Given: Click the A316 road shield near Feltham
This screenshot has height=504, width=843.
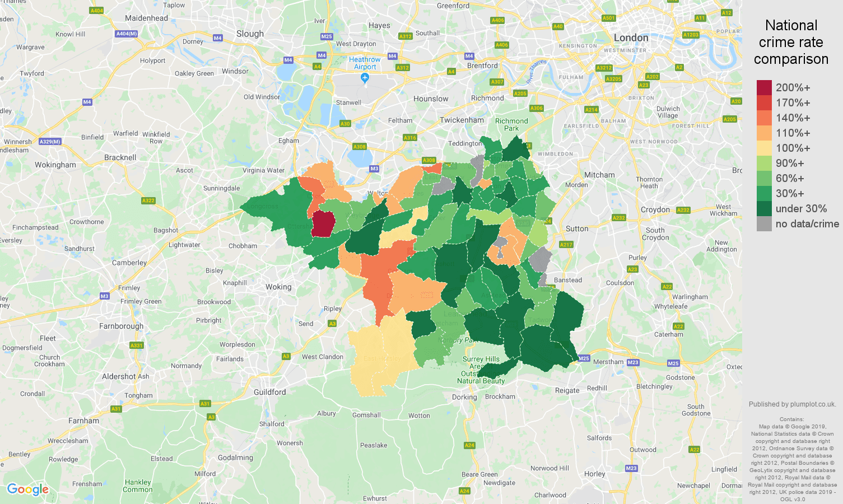Looking at the screenshot, I should 410,138.
